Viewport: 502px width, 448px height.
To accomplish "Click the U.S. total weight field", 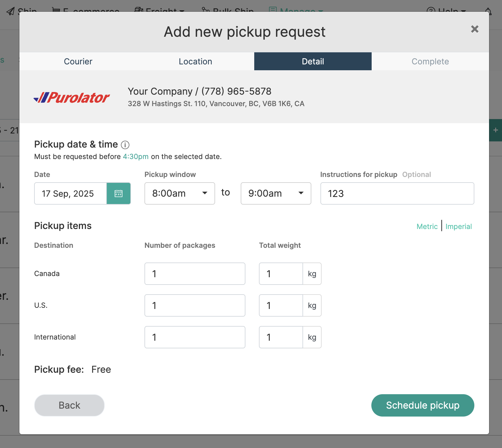I will point(281,305).
